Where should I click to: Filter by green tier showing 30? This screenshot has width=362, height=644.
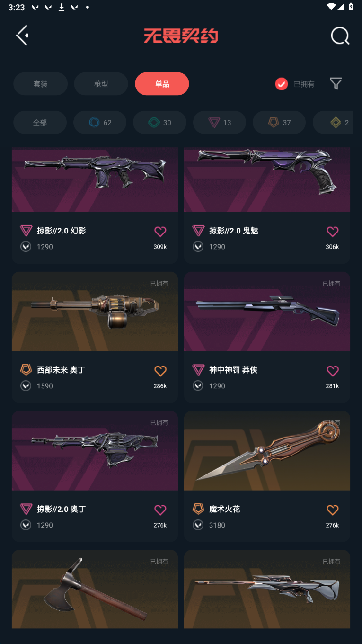click(159, 123)
